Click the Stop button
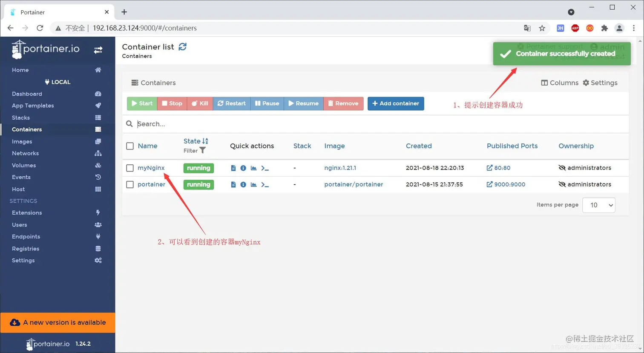 pos(172,103)
